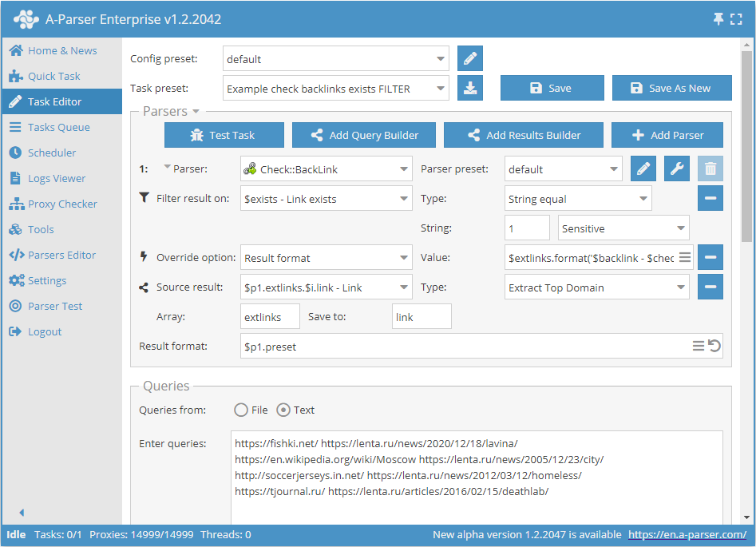Select the Text radio button
756x547 pixels.
[x=283, y=410]
